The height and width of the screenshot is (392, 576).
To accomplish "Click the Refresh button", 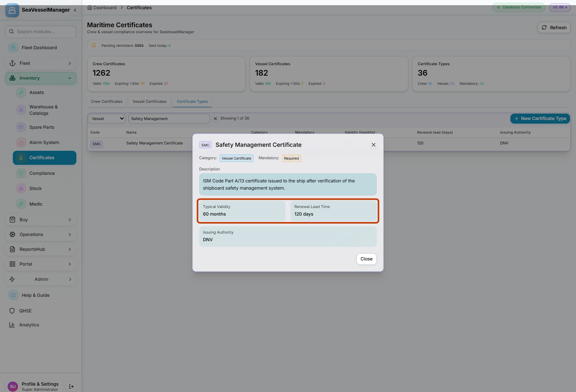I will pyautogui.click(x=554, y=28).
